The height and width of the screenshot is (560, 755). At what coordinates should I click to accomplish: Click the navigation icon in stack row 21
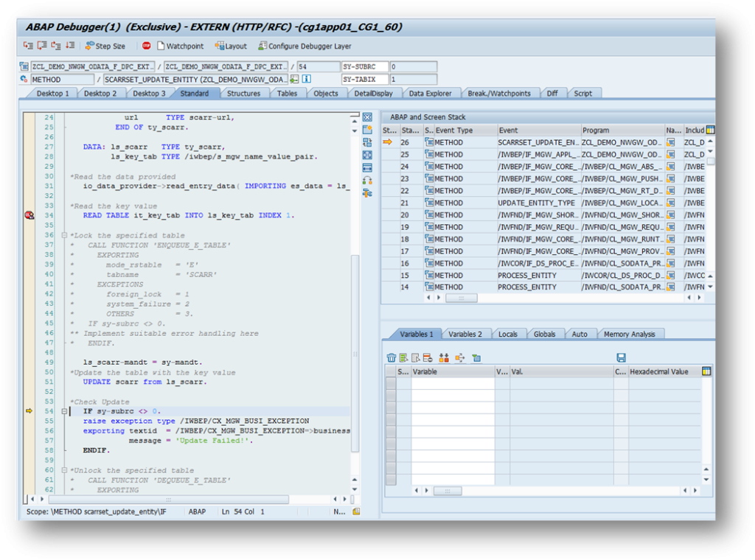coord(671,203)
